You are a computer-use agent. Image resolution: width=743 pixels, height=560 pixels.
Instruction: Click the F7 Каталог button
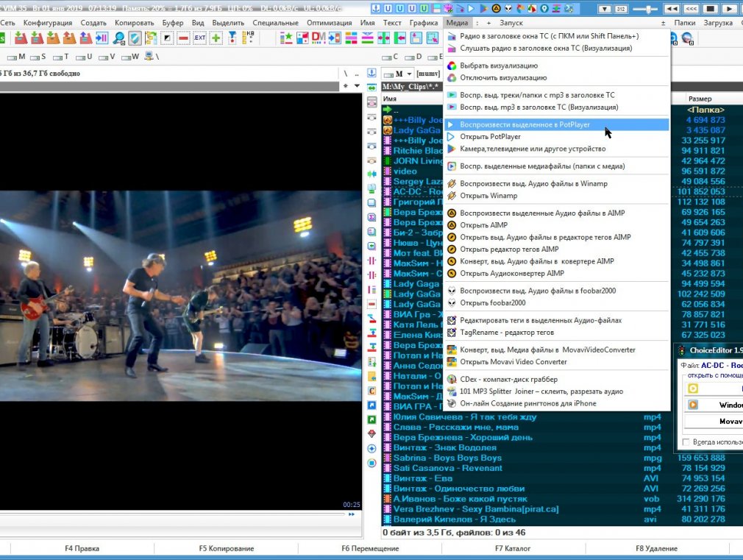point(513,548)
